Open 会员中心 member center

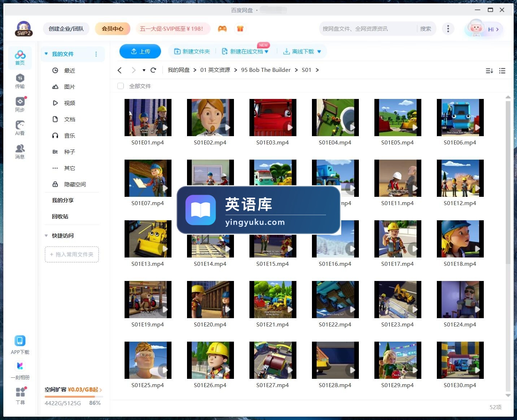click(113, 29)
